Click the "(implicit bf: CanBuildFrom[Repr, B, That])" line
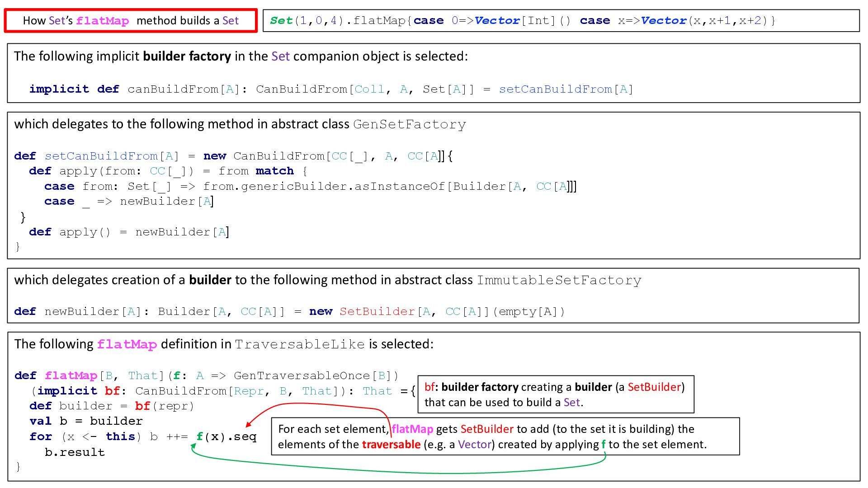Viewport: 868px width, 488px height. (223, 391)
